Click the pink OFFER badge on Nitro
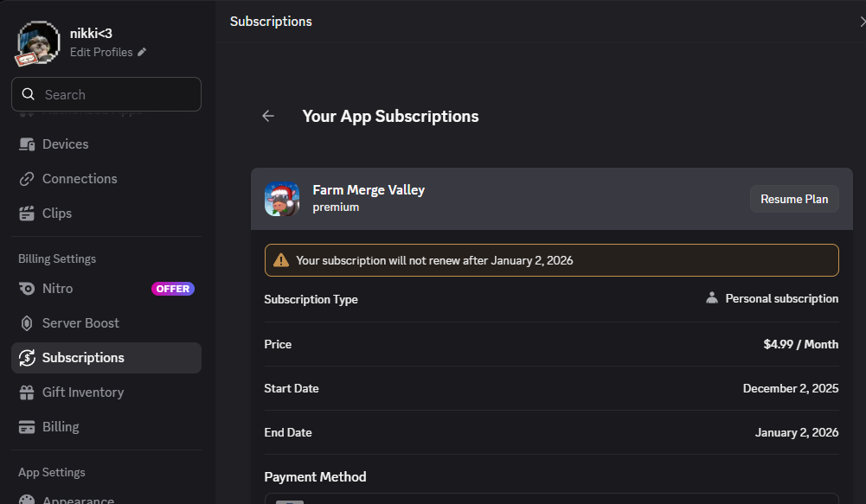This screenshot has width=866, height=504. tap(173, 289)
